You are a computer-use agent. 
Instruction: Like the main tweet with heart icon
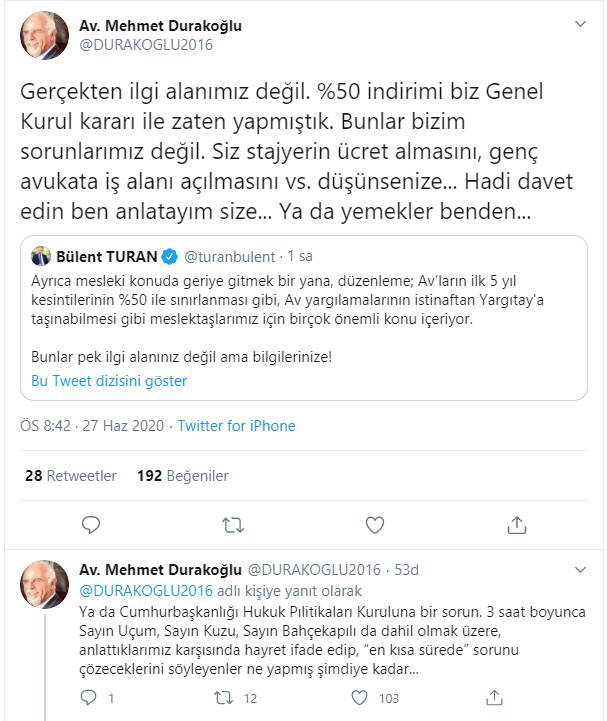(x=375, y=524)
